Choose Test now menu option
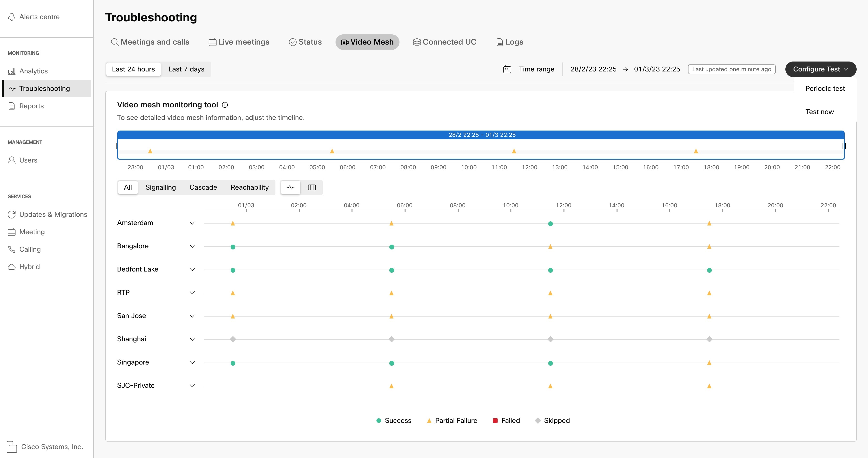The height and width of the screenshot is (458, 868). (819, 112)
